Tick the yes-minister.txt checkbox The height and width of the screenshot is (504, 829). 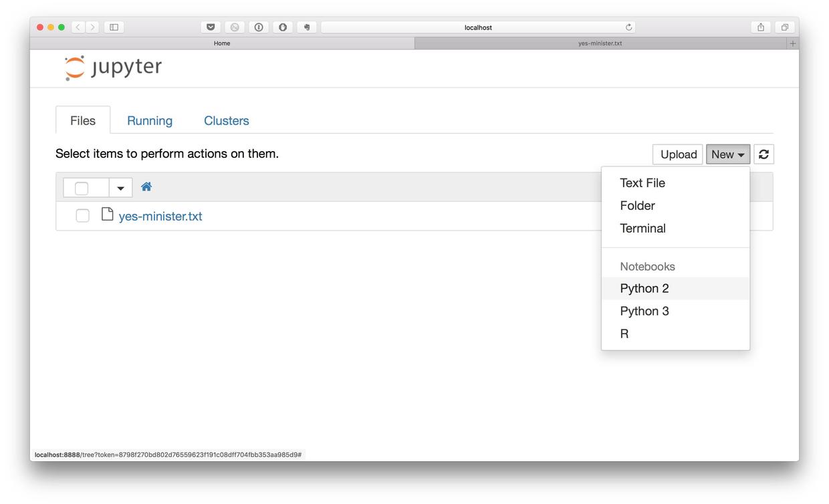(x=82, y=216)
